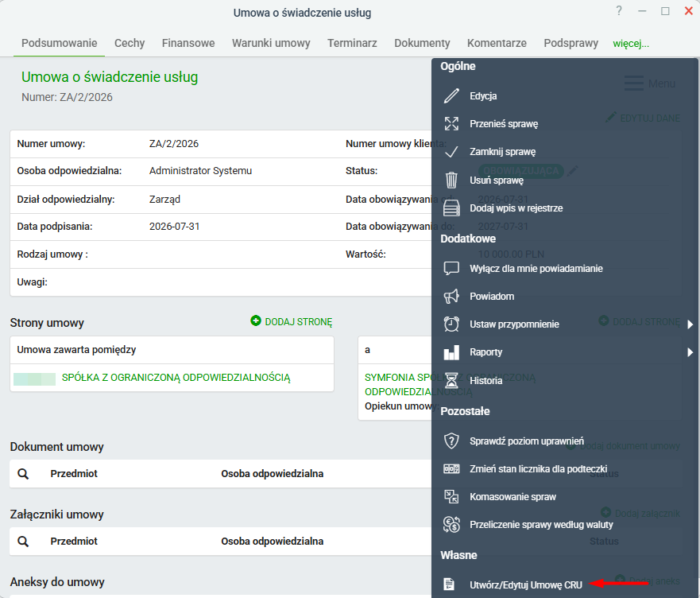Viewport: 700px width, 598px height.
Task: Open help with the question mark icon
Action: pos(619,10)
